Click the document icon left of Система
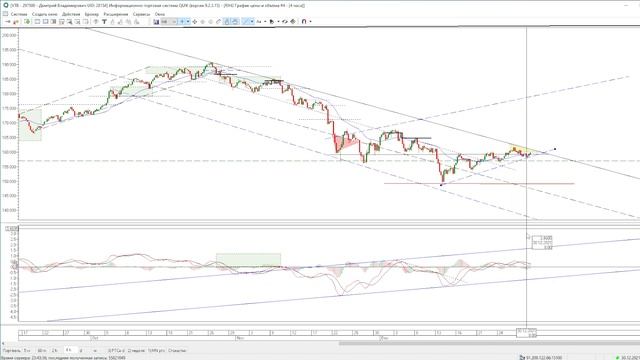 pos(5,14)
